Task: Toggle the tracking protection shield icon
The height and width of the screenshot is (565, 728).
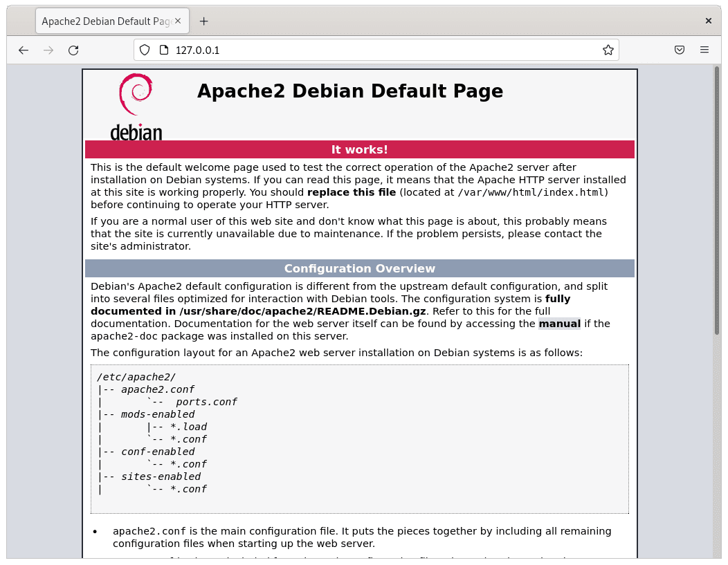Action: [x=144, y=50]
